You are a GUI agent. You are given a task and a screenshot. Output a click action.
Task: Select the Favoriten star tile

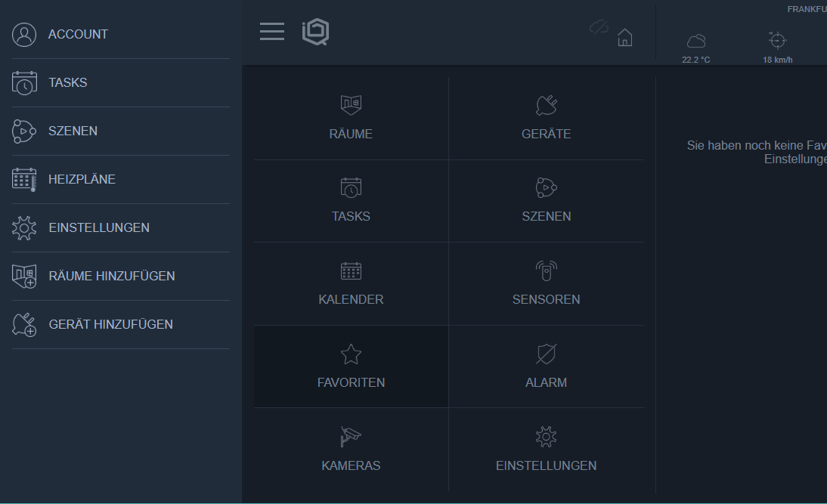point(351,366)
